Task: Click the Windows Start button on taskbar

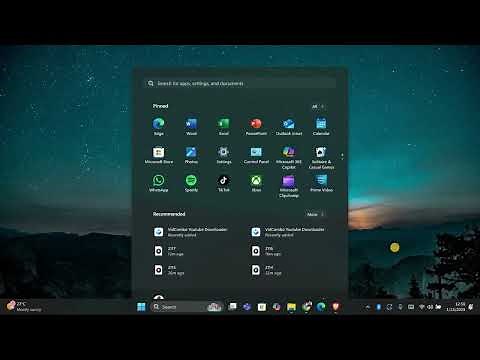Action: point(141,307)
